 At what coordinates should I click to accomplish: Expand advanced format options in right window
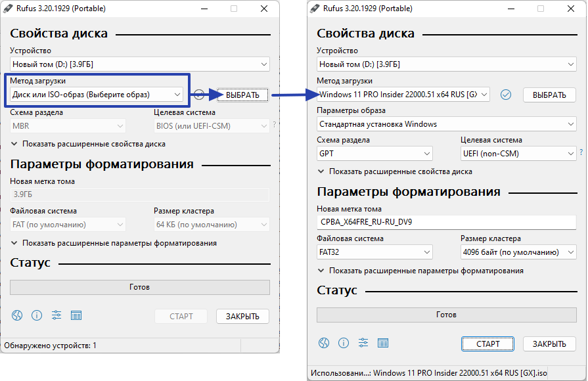[420, 271]
